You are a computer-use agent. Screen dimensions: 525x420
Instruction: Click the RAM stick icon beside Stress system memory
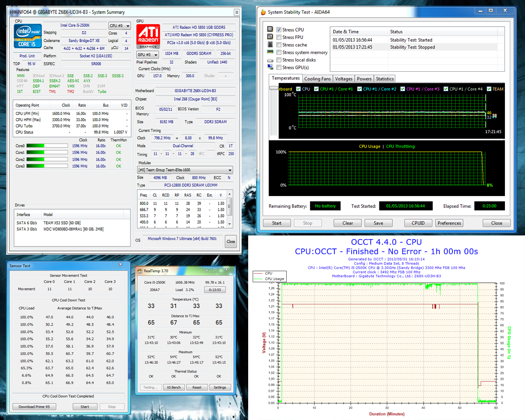click(x=270, y=52)
